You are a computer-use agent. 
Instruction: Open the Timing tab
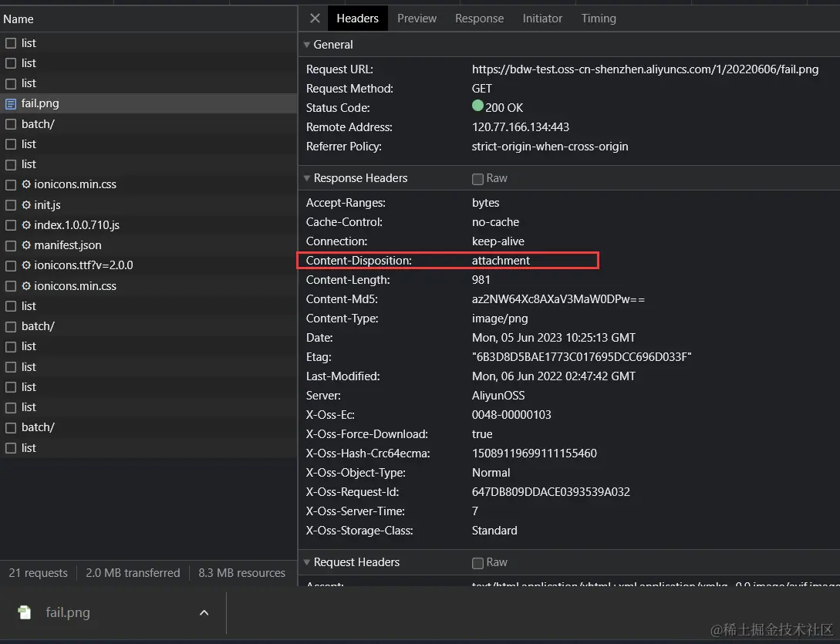point(599,19)
